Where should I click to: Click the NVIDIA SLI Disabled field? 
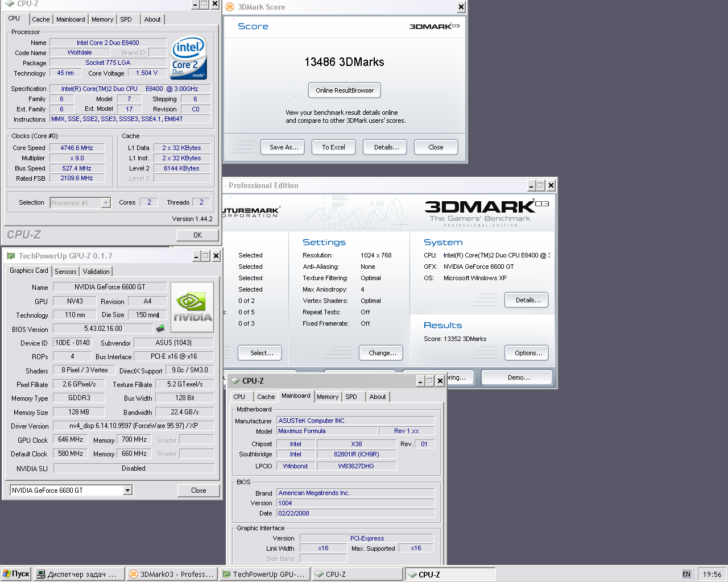[134, 468]
